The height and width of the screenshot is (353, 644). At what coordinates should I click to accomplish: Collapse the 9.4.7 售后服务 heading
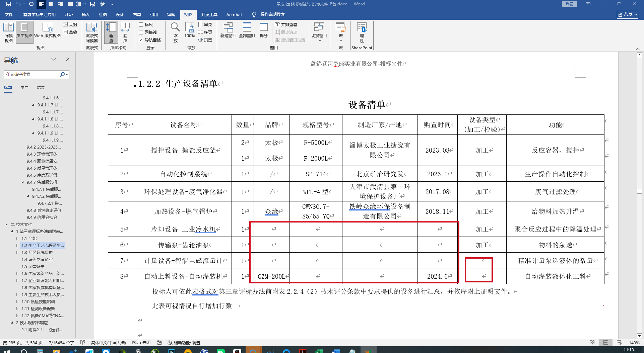pos(23,182)
